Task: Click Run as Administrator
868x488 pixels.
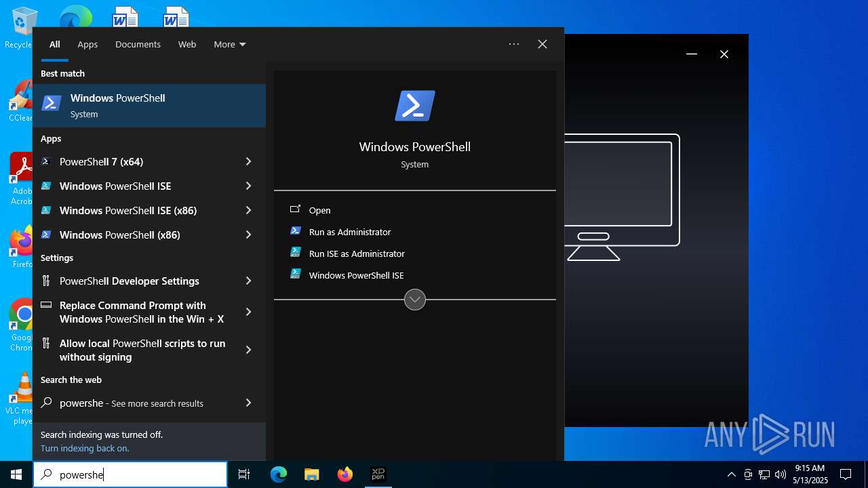Action: 415,232
